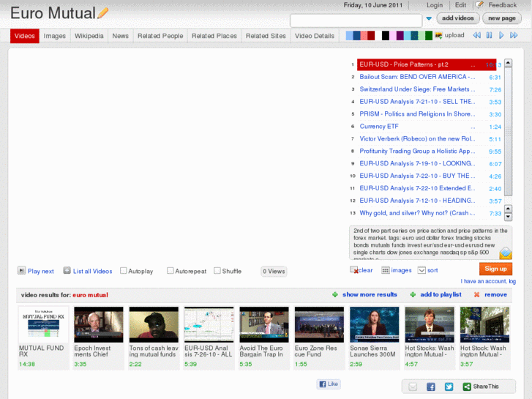The height and width of the screenshot is (399, 532).
Task: Open the search box dropdown arrow
Action: (429, 19)
